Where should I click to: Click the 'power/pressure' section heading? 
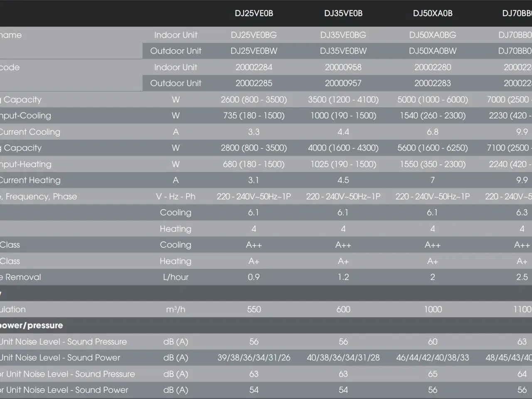(x=31, y=325)
